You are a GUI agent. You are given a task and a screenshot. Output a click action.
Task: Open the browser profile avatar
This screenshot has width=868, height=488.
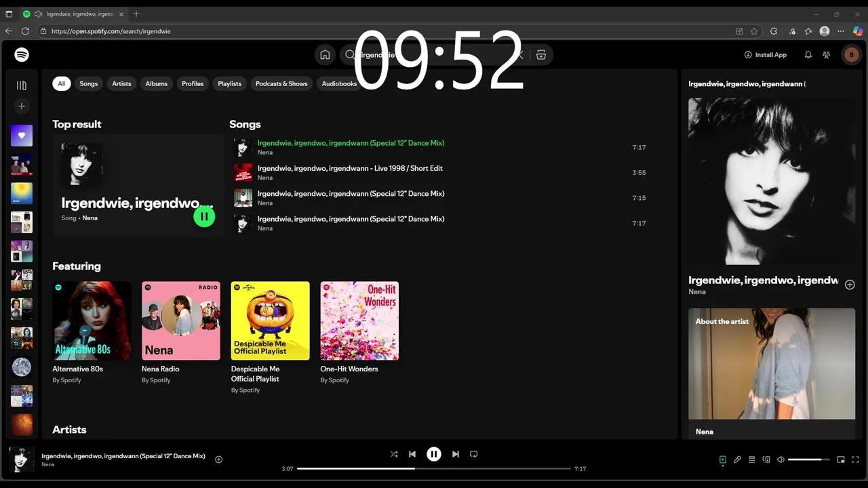[825, 31]
